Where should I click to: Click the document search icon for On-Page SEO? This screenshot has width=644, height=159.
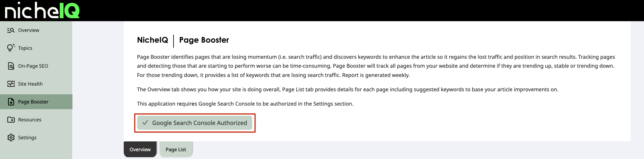[11, 66]
